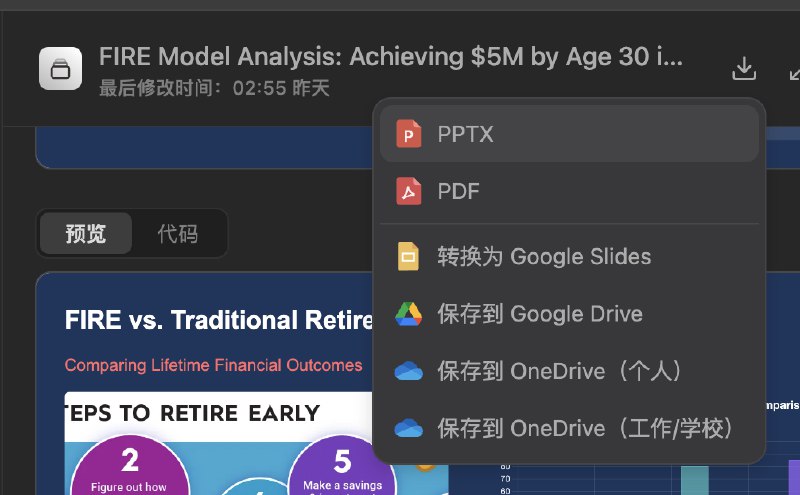Click the download icon in header
Screen dimensions: 800x495
pyautogui.click(x=744, y=68)
